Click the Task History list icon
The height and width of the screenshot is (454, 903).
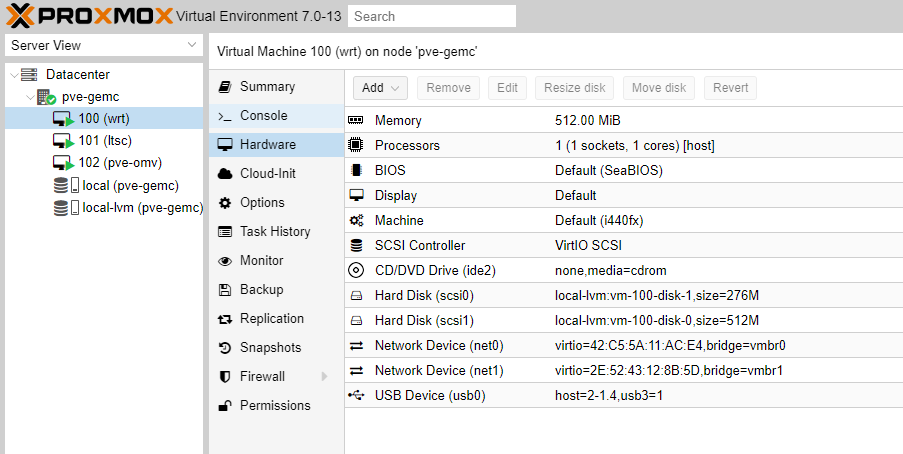pyautogui.click(x=225, y=232)
